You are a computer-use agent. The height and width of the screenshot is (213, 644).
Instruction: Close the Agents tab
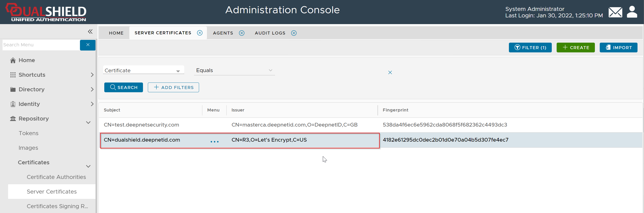pyautogui.click(x=241, y=33)
